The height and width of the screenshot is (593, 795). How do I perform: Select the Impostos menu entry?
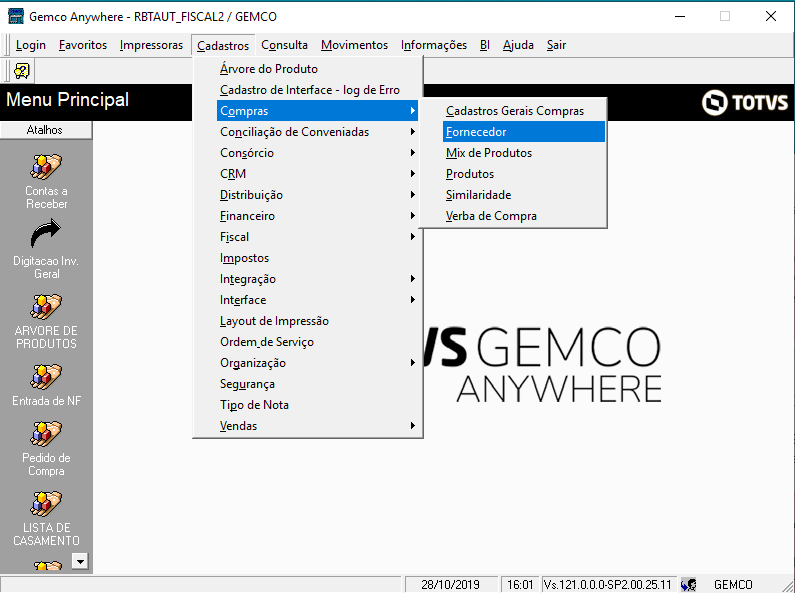(x=317, y=258)
